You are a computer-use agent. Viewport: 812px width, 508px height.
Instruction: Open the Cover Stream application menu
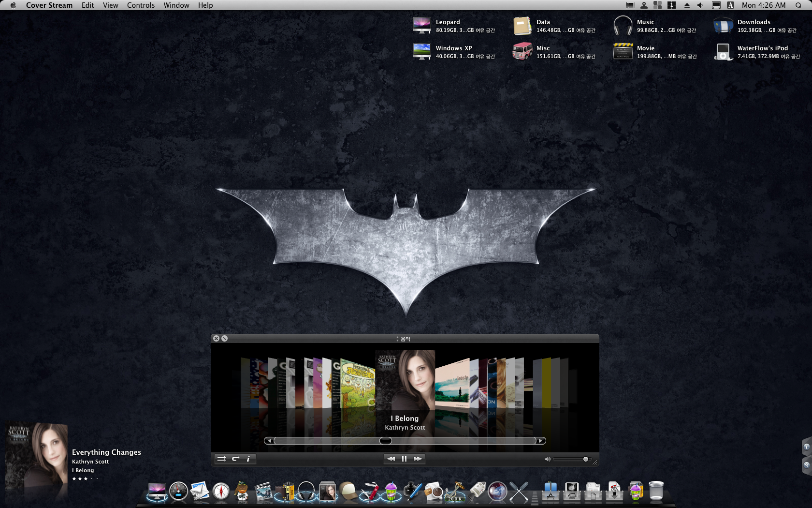click(49, 5)
